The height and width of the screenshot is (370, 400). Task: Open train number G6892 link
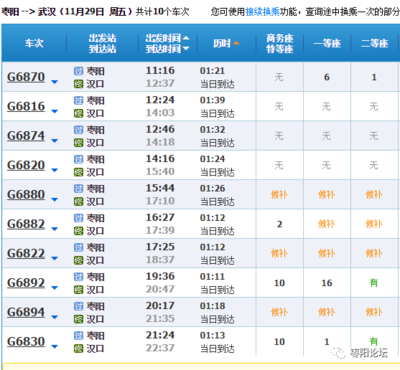[x=26, y=283]
